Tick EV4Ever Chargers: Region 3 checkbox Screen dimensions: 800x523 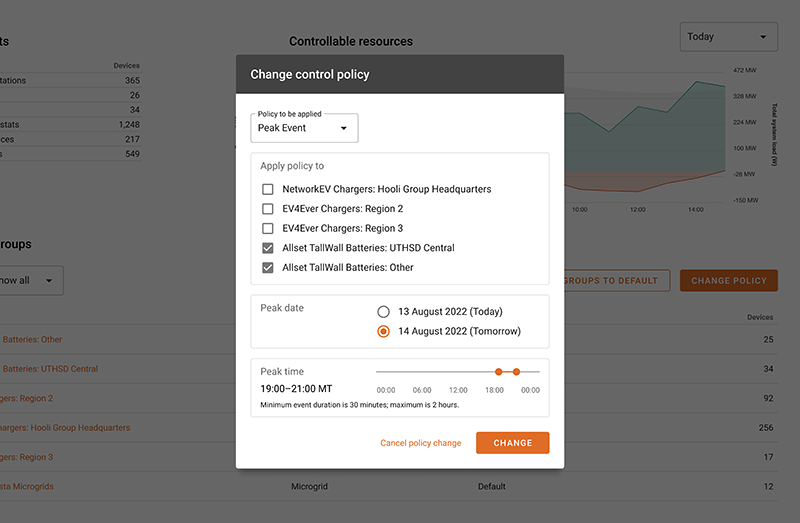pos(268,229)
